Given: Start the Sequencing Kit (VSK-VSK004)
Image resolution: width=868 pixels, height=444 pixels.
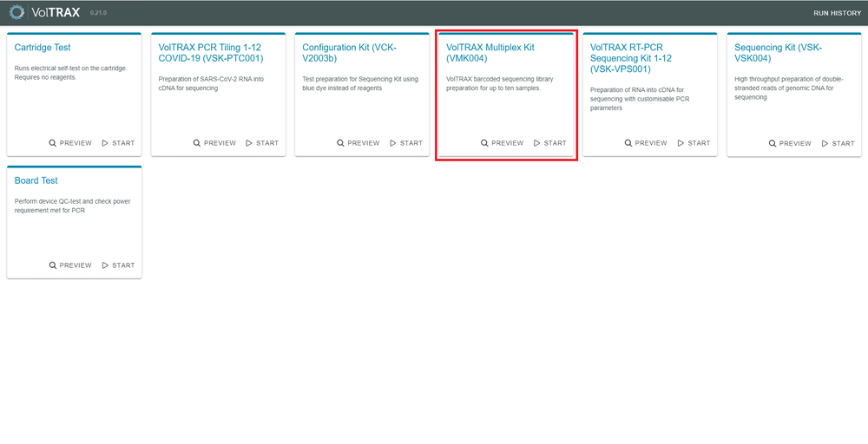Looking at the screenshot, I should [838, 143].
